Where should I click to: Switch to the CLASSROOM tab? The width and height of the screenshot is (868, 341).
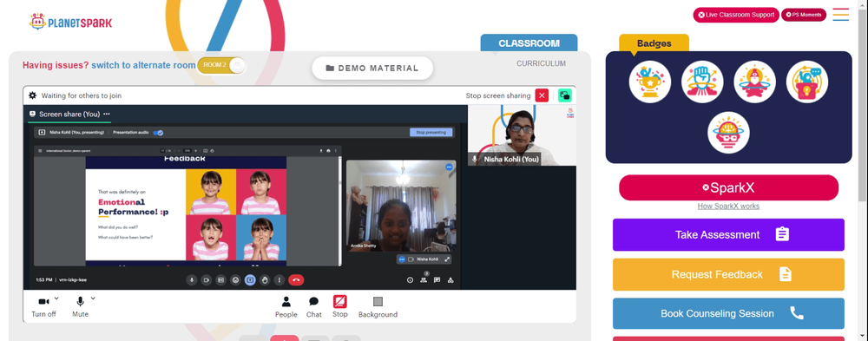(x=529, y=43)
